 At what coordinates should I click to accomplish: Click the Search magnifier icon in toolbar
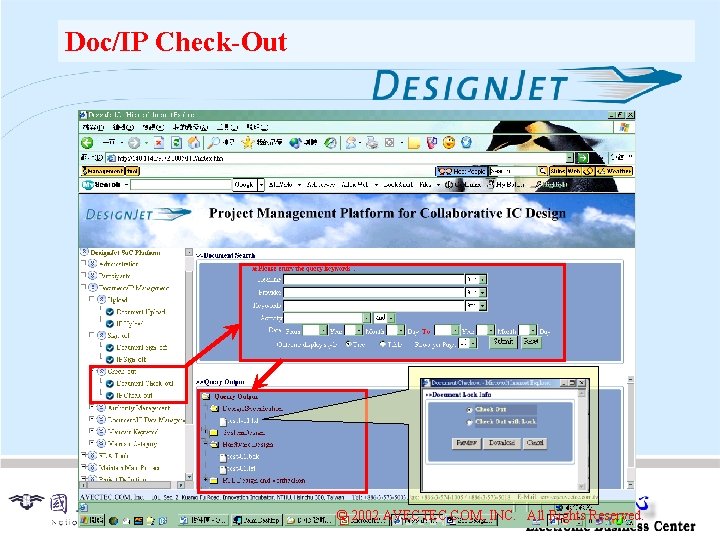214,143
